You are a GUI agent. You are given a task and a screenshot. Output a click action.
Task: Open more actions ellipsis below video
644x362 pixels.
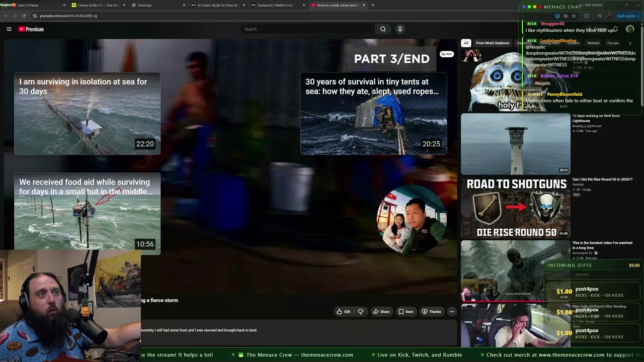pos(452,312)
